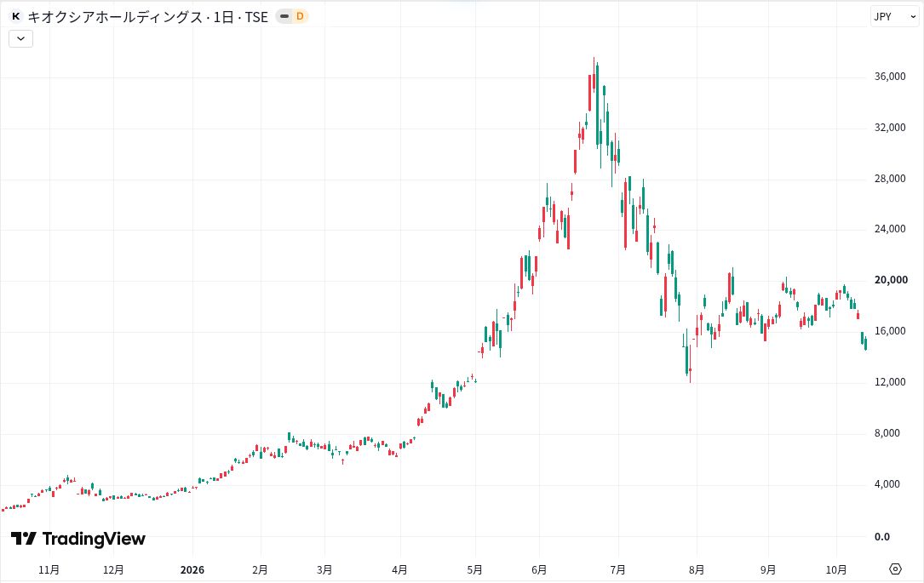Image resolution: width=924 pixels, height=583 pixels.
Task: Click the 24,000 price axis label
Action: pos(890,229)
